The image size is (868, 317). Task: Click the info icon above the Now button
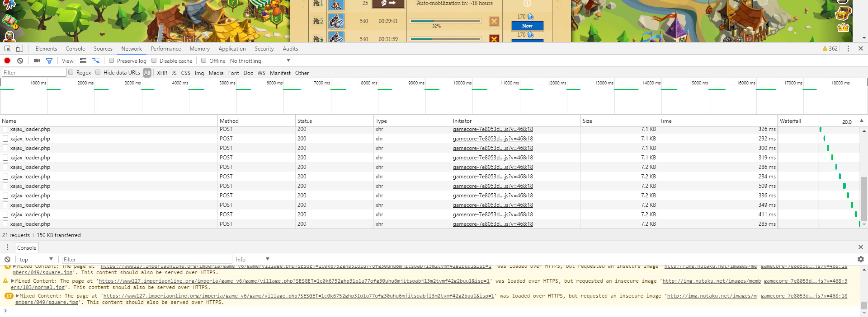point(527,3)
